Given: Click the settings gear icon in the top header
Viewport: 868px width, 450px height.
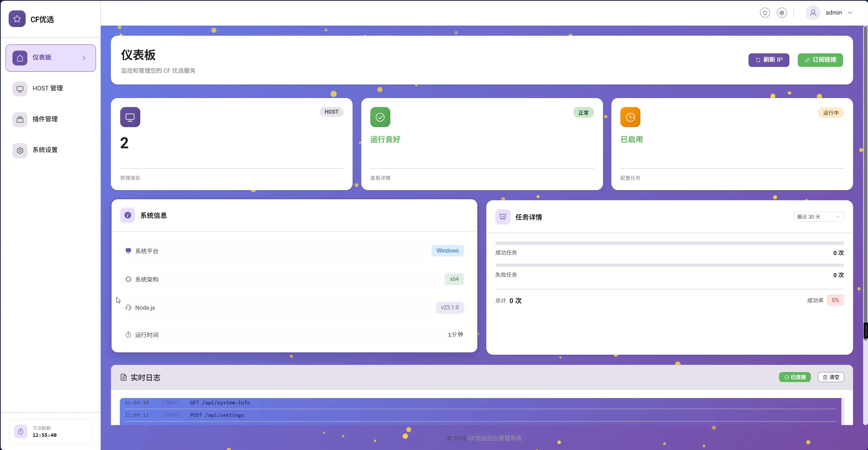Looking at the screenshot, I should click(782, 13).
